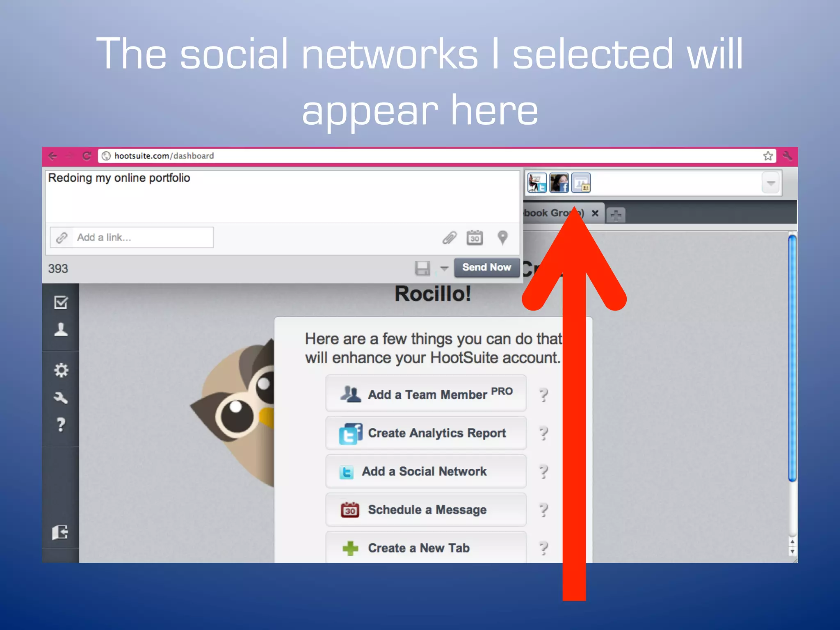Click the hootsuite.com/dashboard address bar

pos(437,156)
